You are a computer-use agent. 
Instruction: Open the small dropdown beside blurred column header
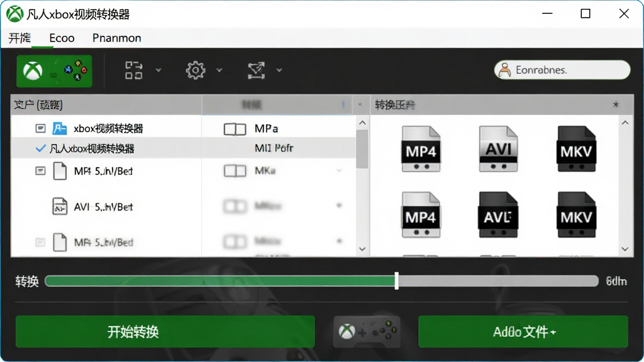(360, 105)
